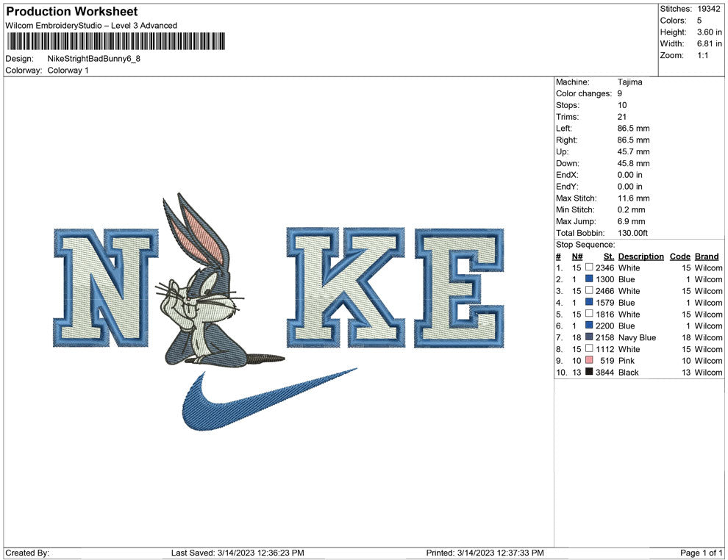Click the white swatch with 1112 stitches
Viewport: 728px width, 560px height.
pyautogui.click(x=589, y=348)
